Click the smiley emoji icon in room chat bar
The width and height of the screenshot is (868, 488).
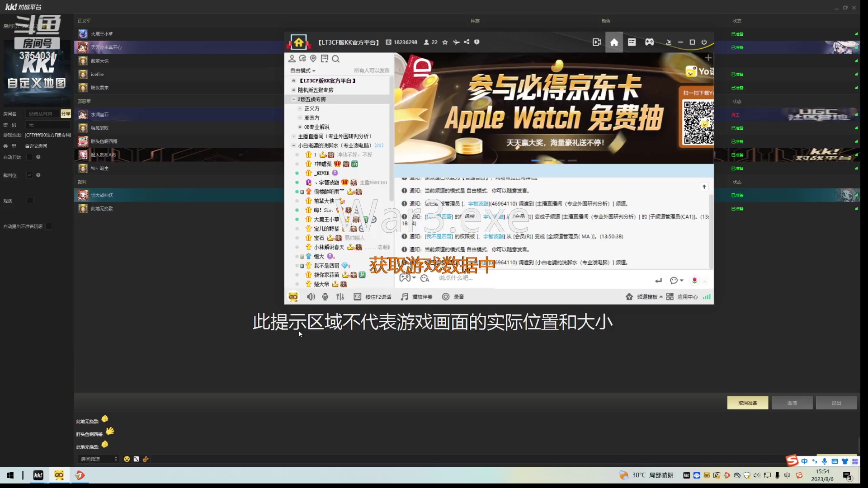127,459
